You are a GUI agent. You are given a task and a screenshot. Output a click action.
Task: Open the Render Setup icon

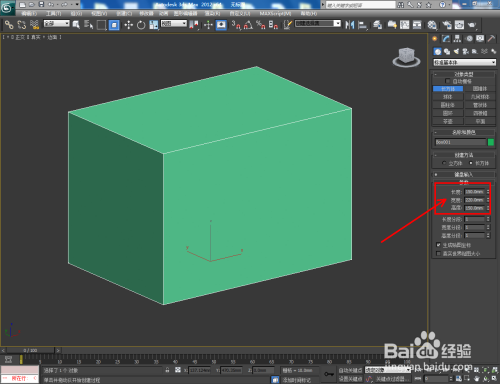coord(447,25)
